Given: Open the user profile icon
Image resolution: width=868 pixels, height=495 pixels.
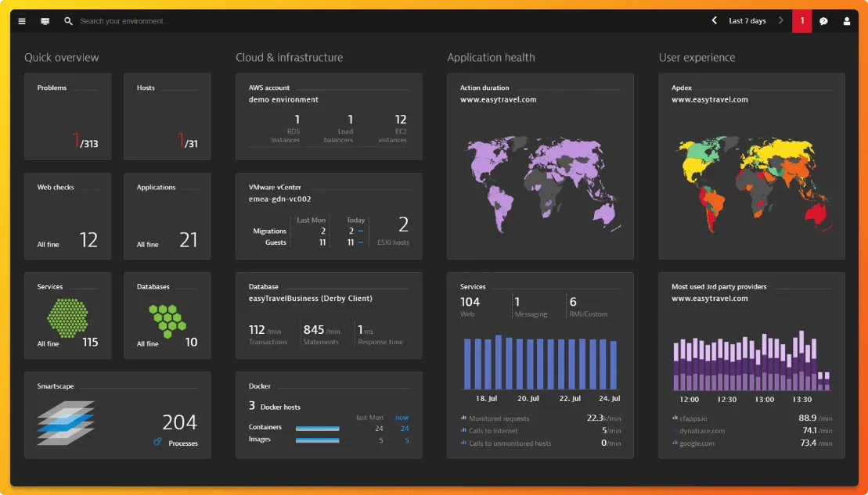Looking at the screenshot, I should point(847,21).
